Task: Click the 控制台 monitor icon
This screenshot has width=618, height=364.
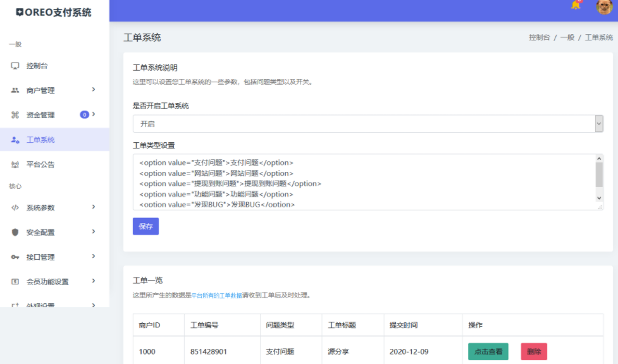Action: (15, 66)
